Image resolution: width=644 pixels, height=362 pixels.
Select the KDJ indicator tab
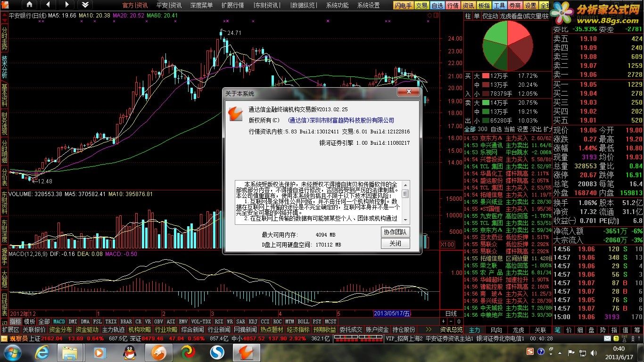click(x=253, y=321)
